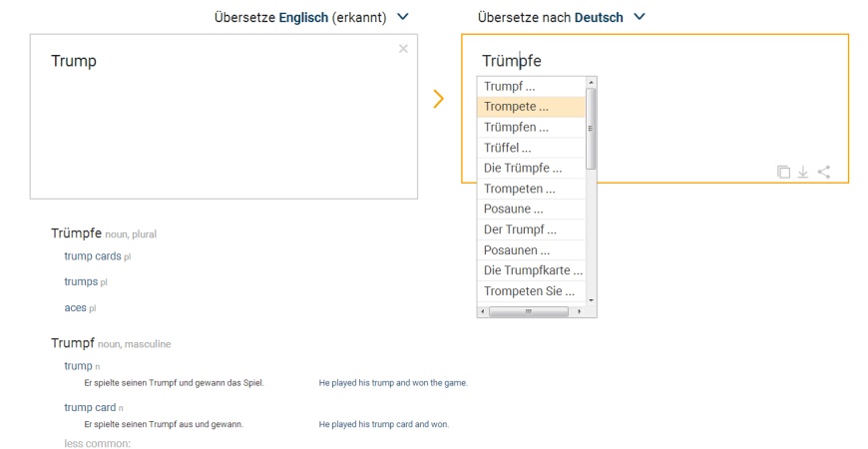
Task: Choose the 'Trüffel ...' suggestion
Action: (531, 148)
